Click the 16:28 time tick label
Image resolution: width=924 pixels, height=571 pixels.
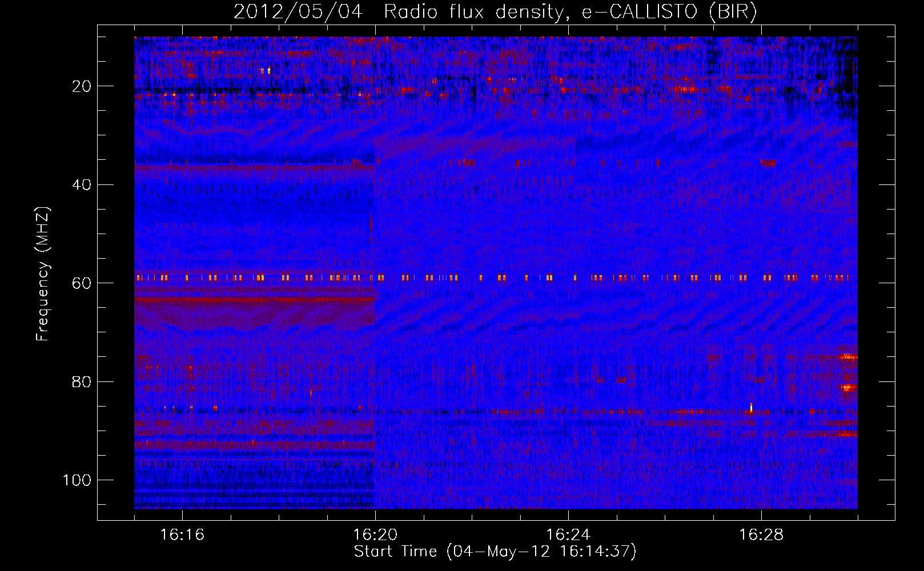761,535
